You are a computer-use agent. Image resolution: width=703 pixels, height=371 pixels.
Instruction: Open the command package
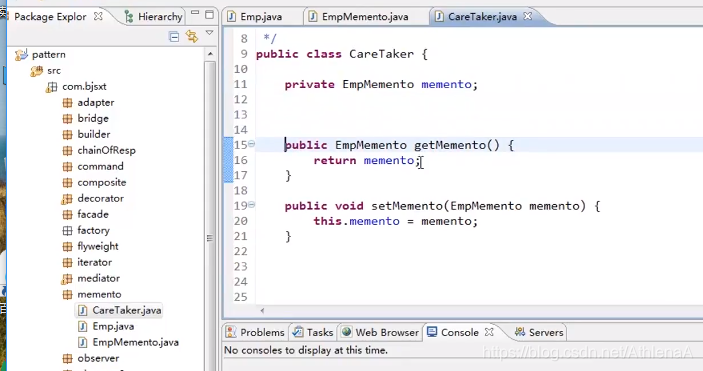point(100,167)
